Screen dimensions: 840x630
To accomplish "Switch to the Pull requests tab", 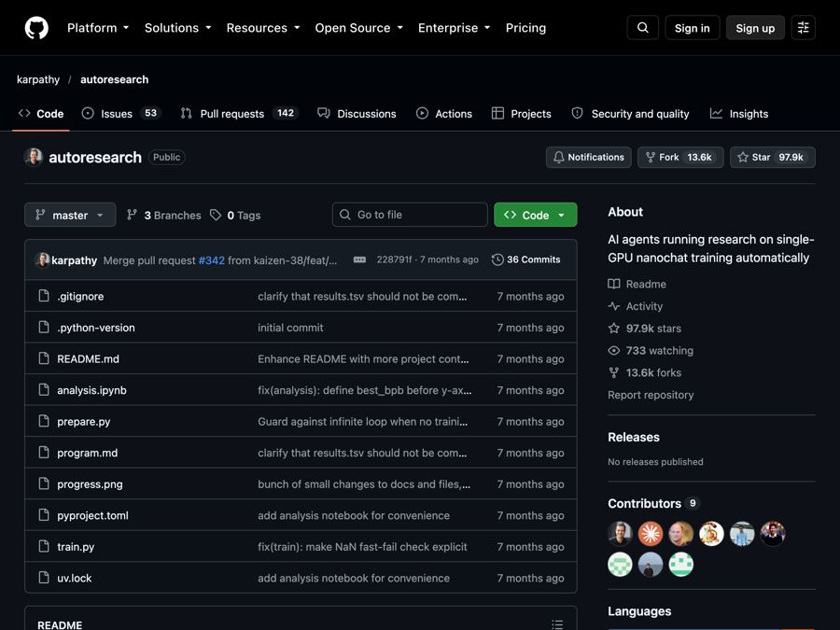I will 240,114.
